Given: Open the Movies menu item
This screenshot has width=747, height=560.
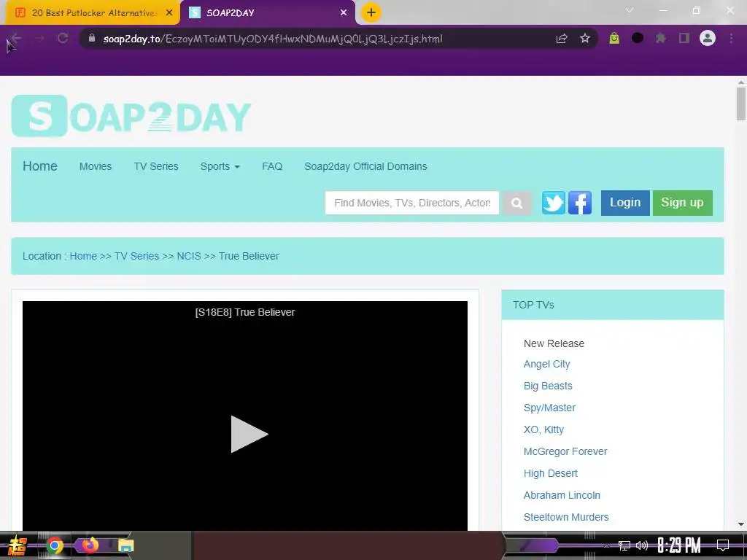Looking at the screenshot, I should tap(96, 167).
